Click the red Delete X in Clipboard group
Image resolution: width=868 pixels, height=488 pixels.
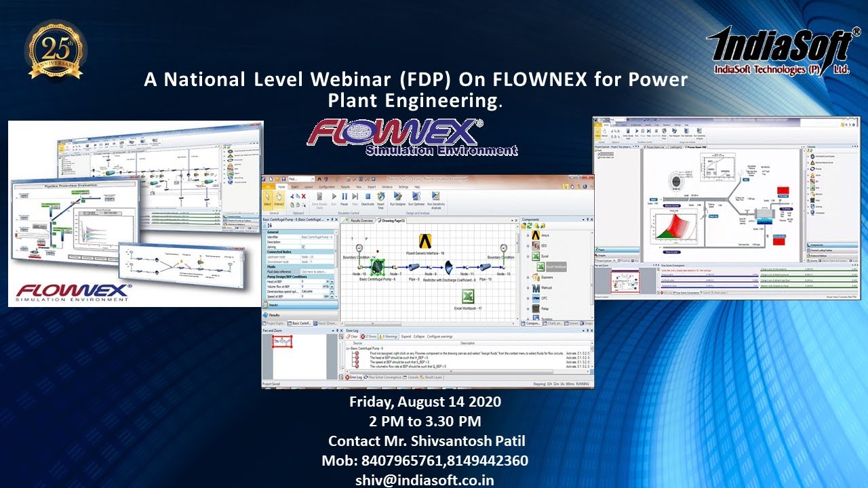click(x=304, y=196)
